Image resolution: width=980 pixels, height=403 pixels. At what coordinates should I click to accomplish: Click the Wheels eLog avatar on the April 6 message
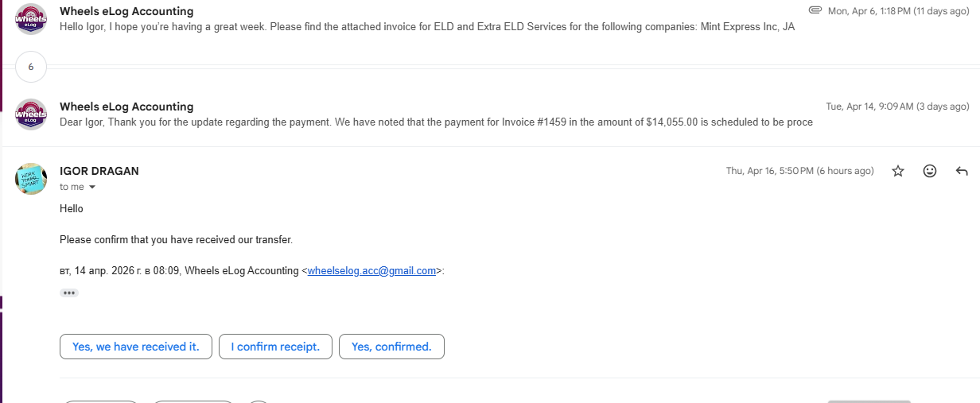point(31,19)
